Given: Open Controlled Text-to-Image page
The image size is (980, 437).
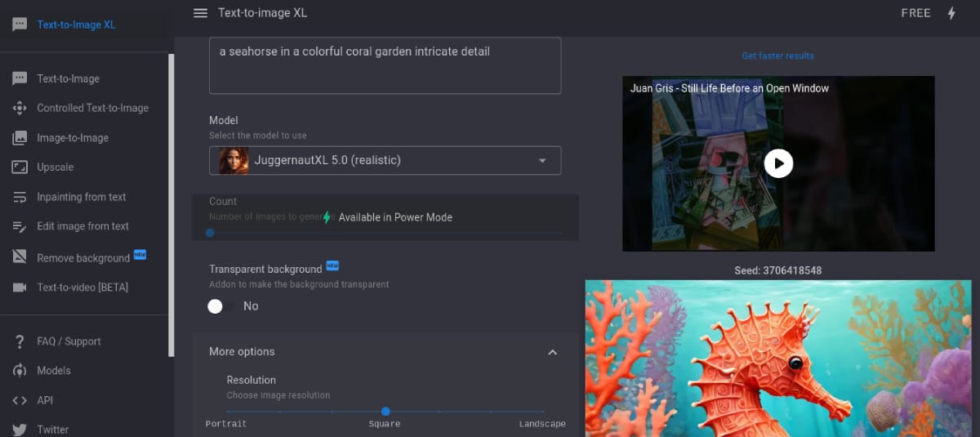Looking at the screenshot, I should click(x=93, y=108).
